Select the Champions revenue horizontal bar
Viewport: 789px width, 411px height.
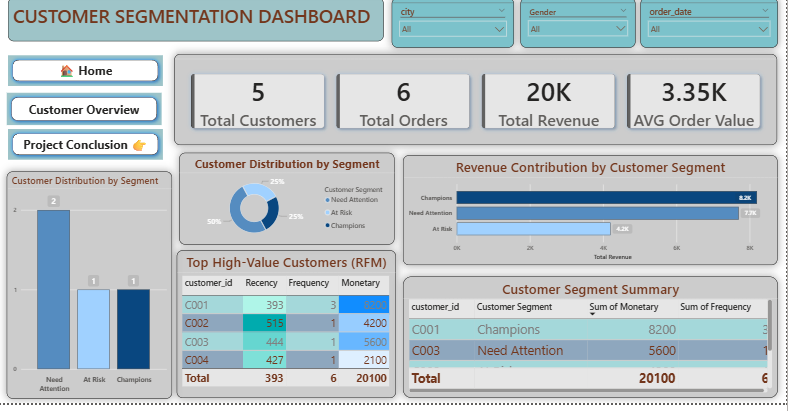click(605, 198)
